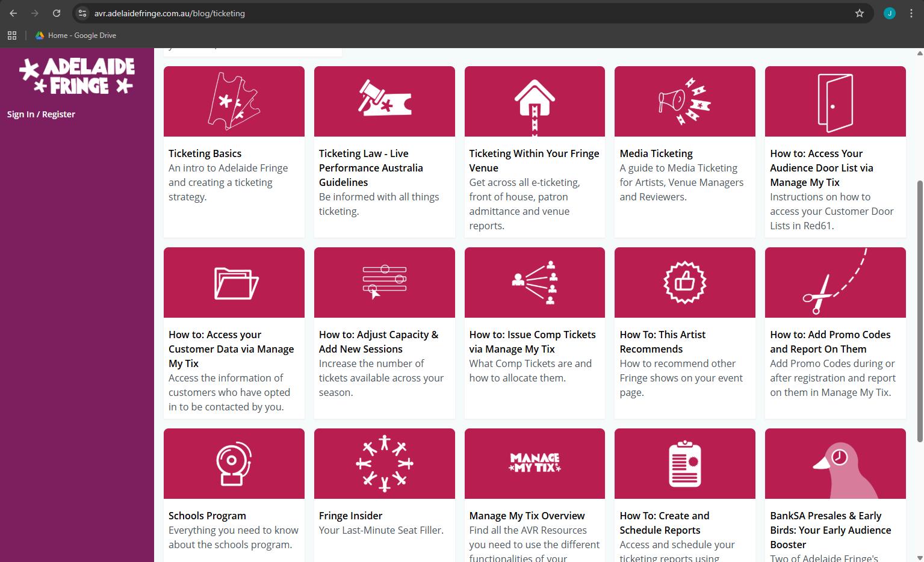Click text 'Instructions on how to access your Customer Door Lists'
The image size is (924, 562).
point(832,211)
